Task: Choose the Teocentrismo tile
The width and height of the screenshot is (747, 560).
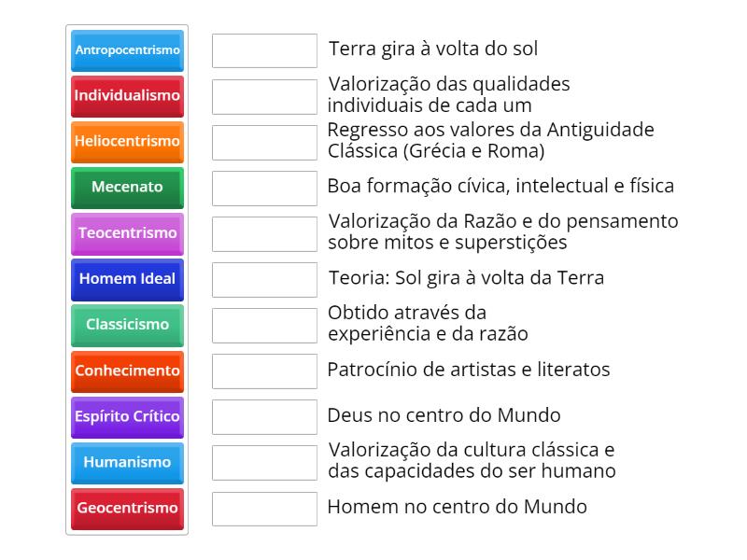Action: pyautogui.click(x=127, y=233)
